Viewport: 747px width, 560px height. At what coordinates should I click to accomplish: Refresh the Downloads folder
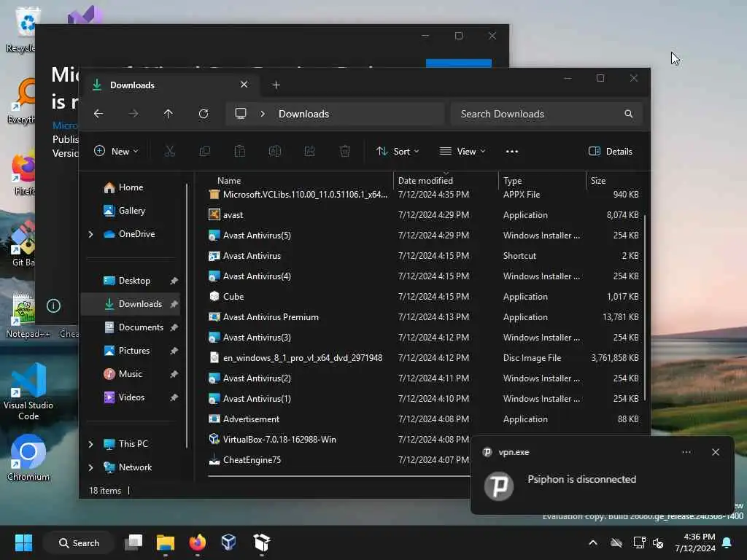coord(204,114)
